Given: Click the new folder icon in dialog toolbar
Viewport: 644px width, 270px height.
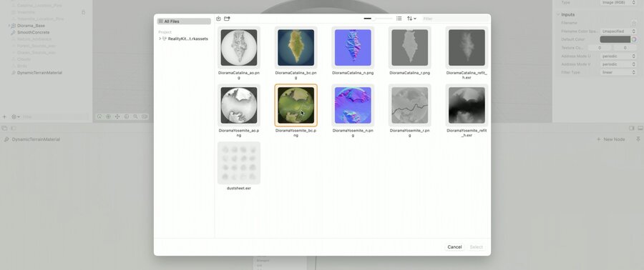Looking at the screenshot, I should [227, 19].
